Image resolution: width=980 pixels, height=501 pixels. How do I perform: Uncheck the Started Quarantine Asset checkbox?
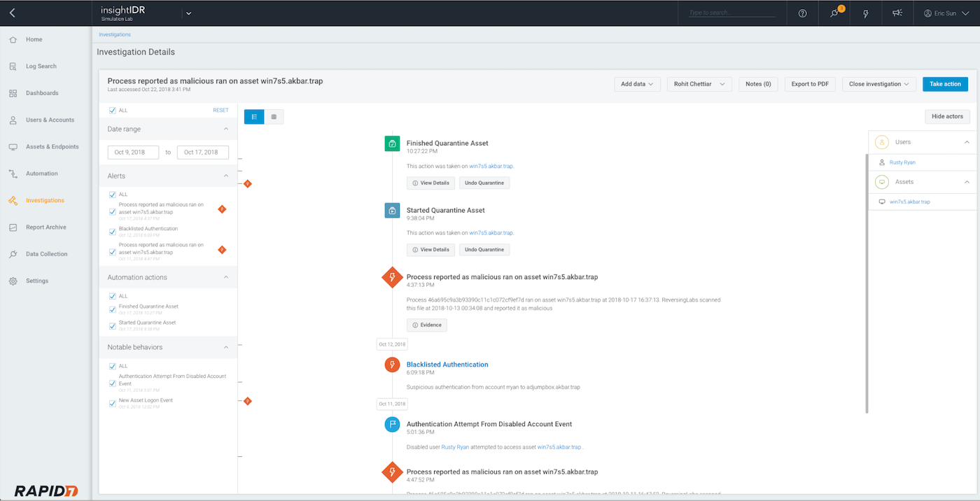(x=113, y=325)
